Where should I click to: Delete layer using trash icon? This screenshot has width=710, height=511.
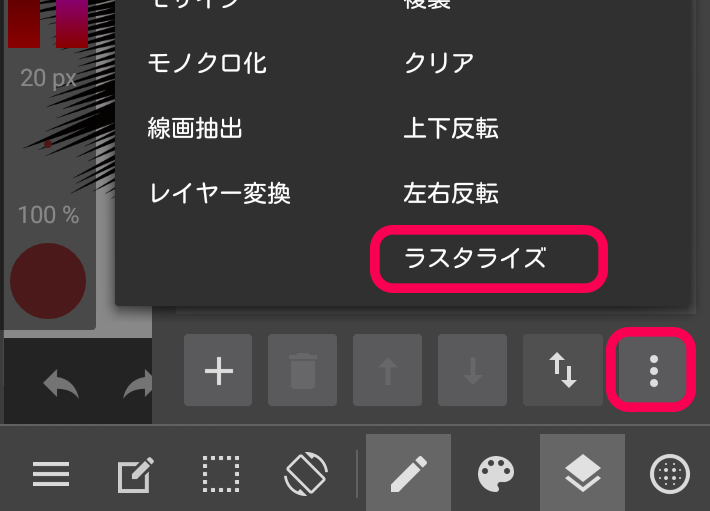point(302,370)
